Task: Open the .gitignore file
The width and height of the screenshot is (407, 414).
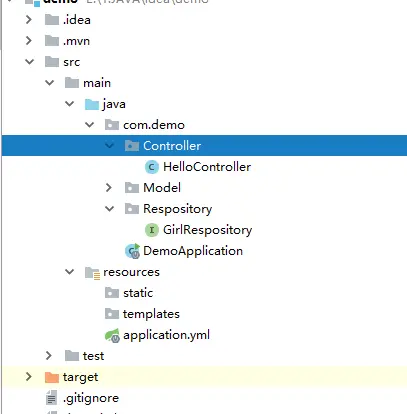Action: (x=91, y=398)
